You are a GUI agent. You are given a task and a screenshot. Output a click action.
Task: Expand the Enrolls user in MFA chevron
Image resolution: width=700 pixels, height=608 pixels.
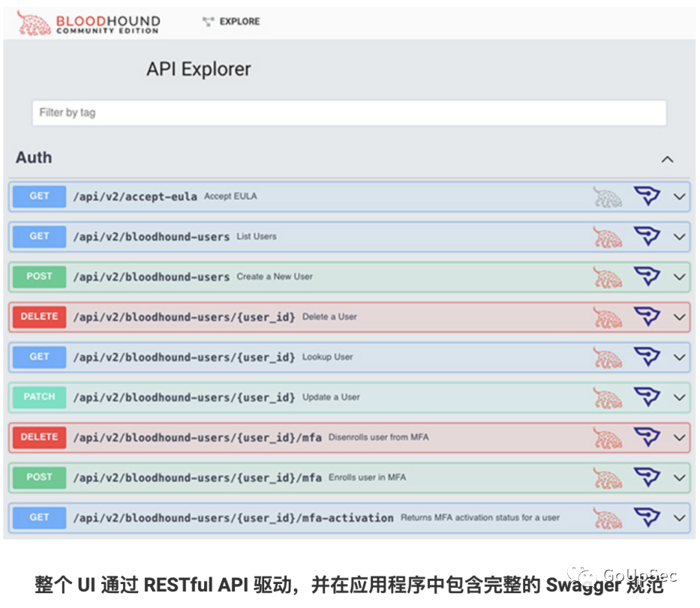[680, 478]
